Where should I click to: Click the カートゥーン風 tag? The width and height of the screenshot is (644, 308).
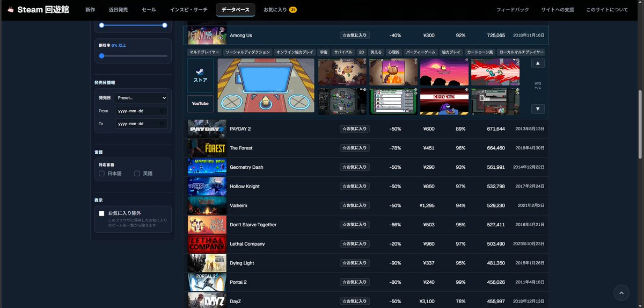click(480, 52)
